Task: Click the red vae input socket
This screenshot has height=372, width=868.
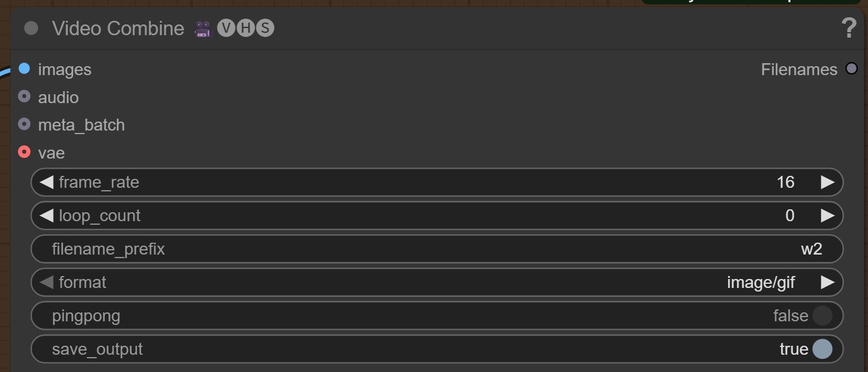Action: pos(24,152)
